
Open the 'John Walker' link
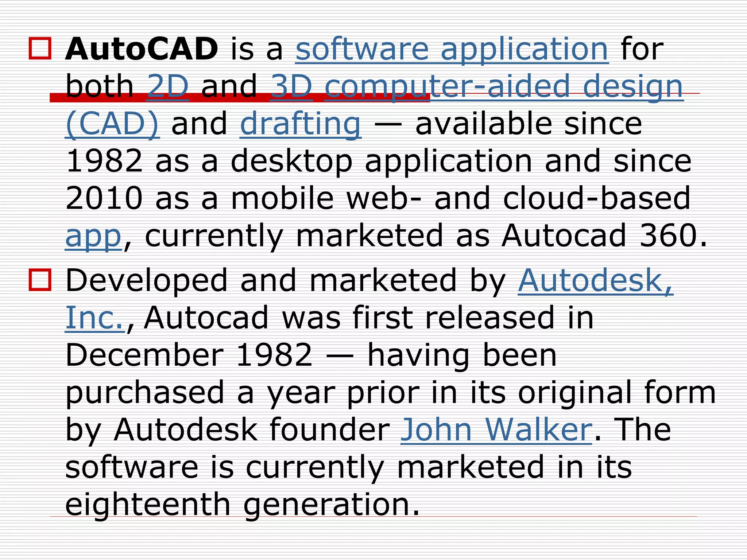point(496,430)
